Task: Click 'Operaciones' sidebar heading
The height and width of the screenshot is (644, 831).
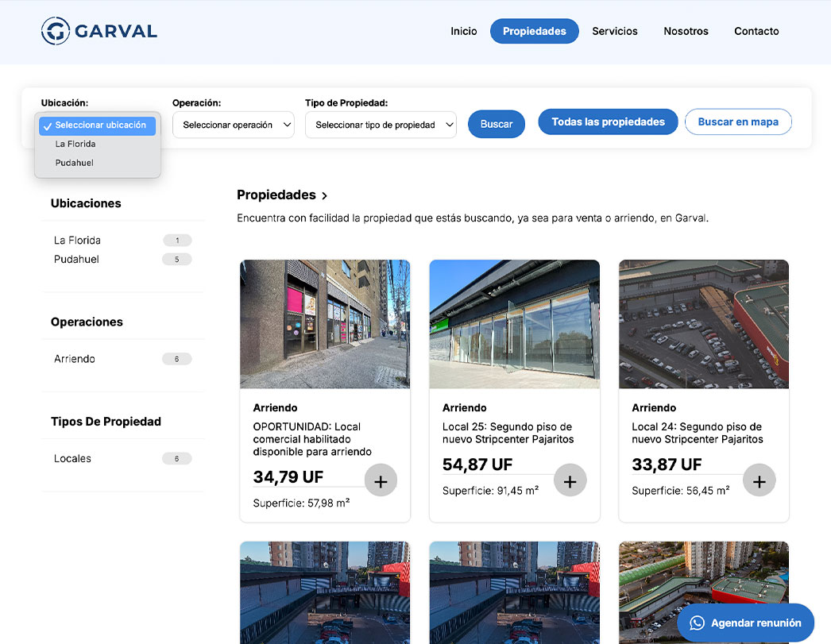Action: (x=87, y=322)
